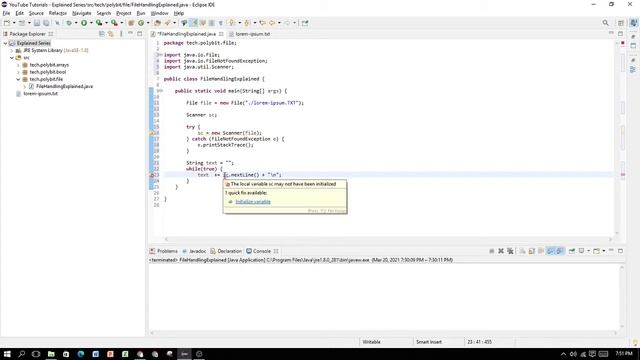Collapse the tech.polybit.file package
640x360 pixels.
[18, 79]
